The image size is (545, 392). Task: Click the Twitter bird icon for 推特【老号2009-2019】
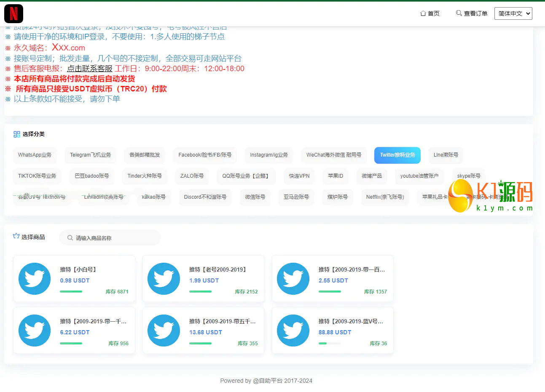tap(164, 279)
